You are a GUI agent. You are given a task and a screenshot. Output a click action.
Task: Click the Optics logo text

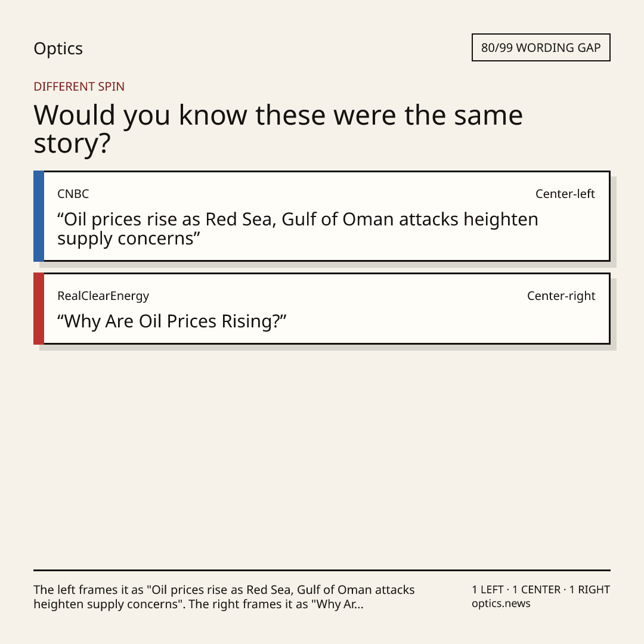58,48
